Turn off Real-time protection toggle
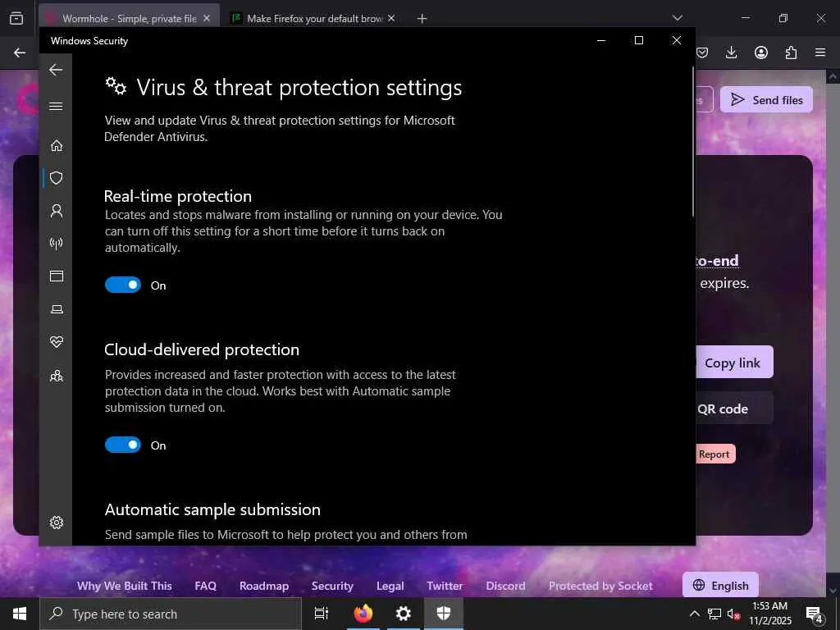 tap(123, 285)
